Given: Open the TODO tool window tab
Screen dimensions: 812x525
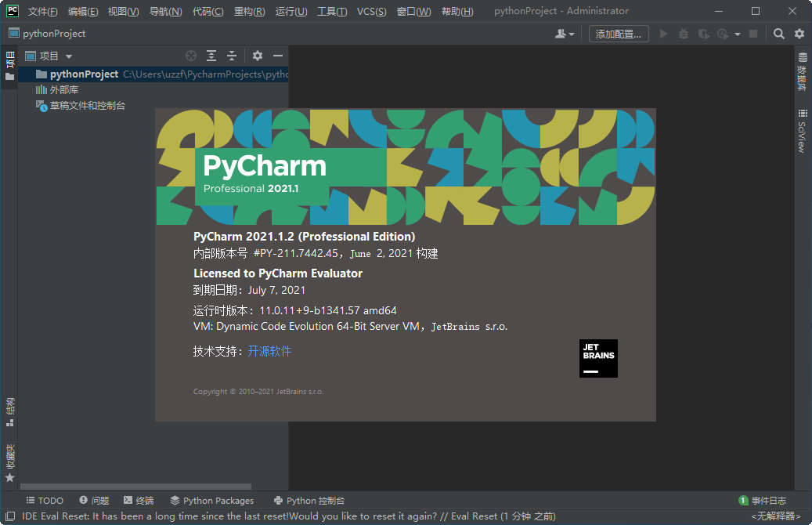Looking at the screenshot, I should pos(45,501).
